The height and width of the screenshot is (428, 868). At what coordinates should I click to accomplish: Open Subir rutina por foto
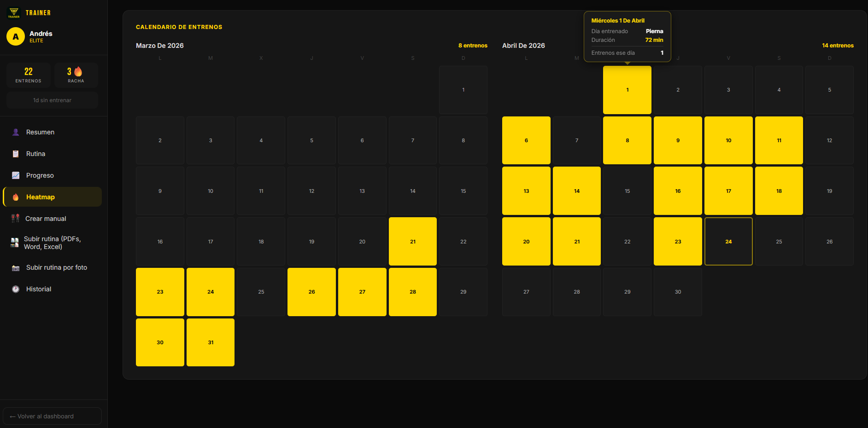coord(52,267)
